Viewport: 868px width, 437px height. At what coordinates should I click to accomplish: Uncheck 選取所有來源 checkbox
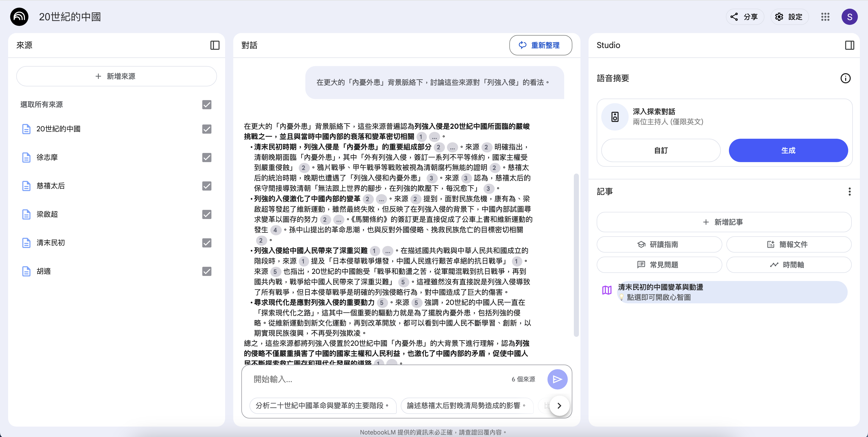point(207,104)
